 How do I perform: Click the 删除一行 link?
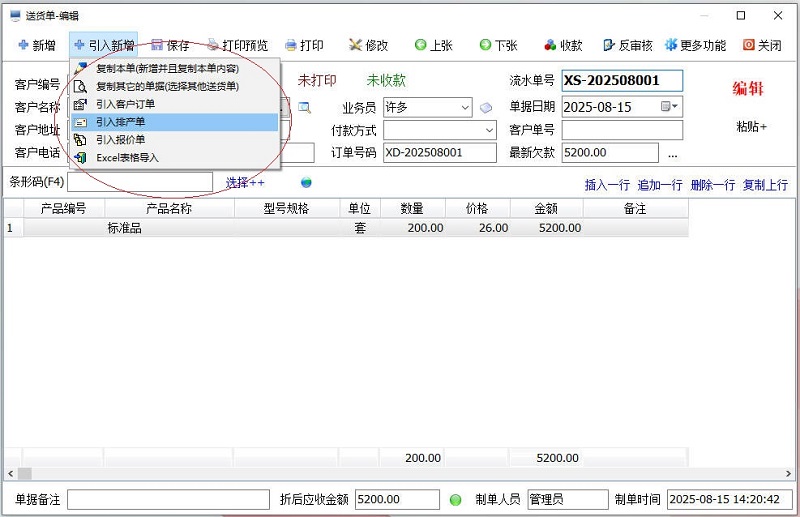click(x=713, y=185)
